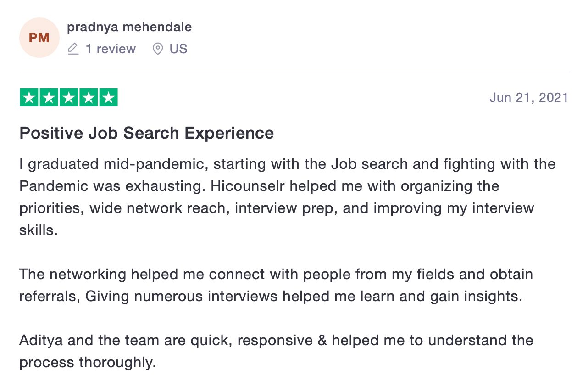Click the divider line under the reviewer header

294,73
